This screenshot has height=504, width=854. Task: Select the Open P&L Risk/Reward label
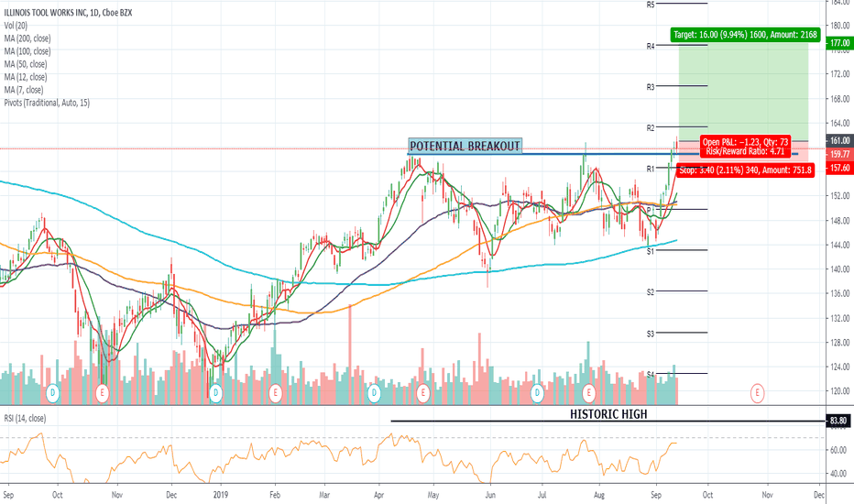(x=745, y=147)
